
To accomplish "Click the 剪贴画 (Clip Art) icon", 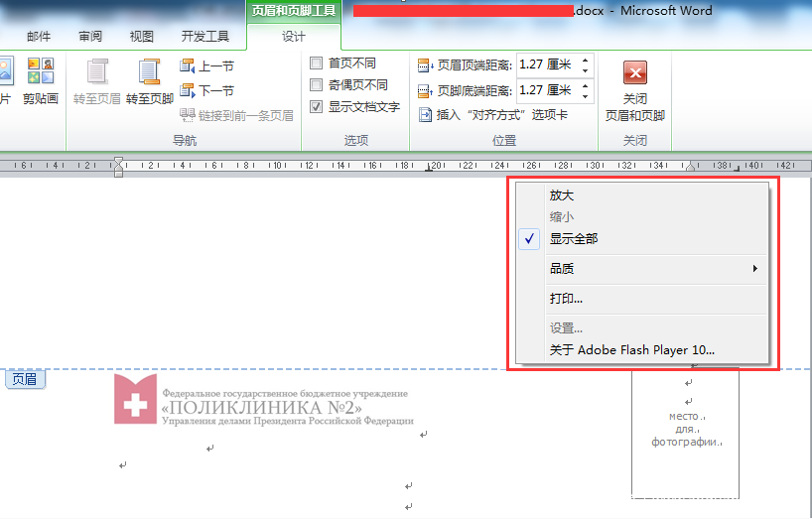I will [x=40, y=82].
